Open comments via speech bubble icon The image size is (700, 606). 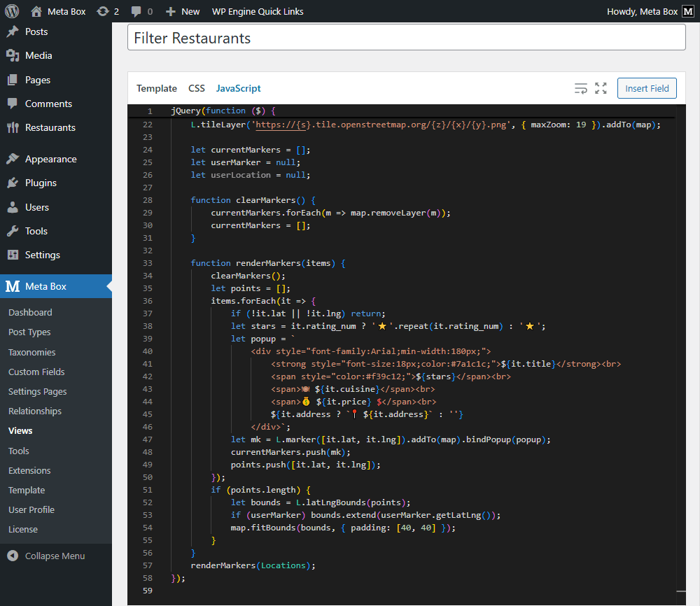[137, 10]
